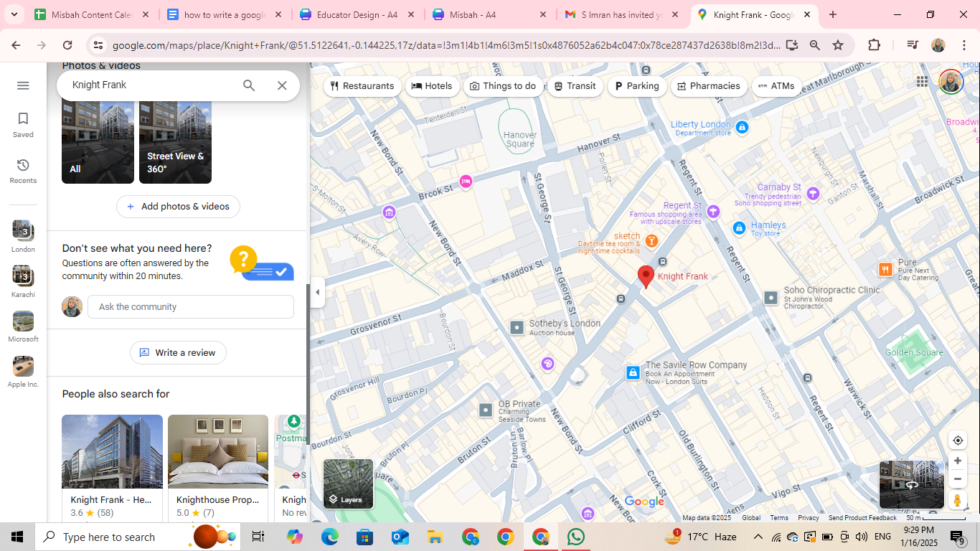Select the ATMs filter chip
The width and height of the screenshot is (980, 551).
point(776,86)
